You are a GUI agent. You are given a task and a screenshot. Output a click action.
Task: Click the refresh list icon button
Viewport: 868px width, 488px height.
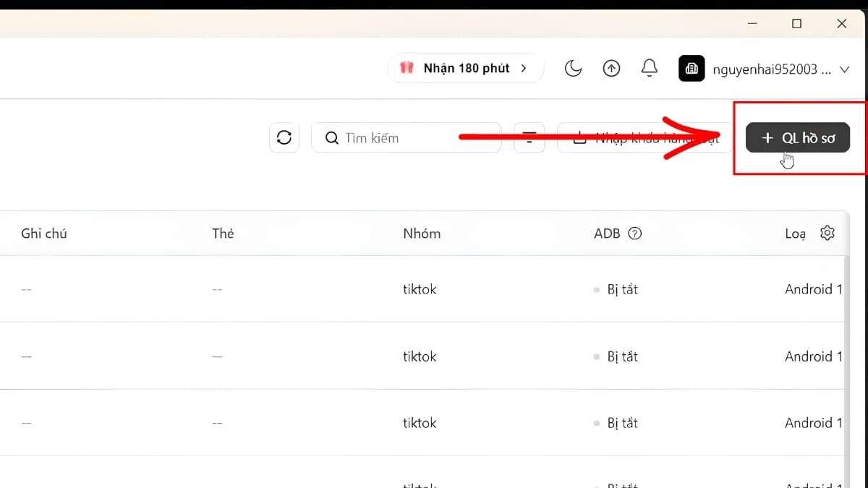[x=284, y=137]
